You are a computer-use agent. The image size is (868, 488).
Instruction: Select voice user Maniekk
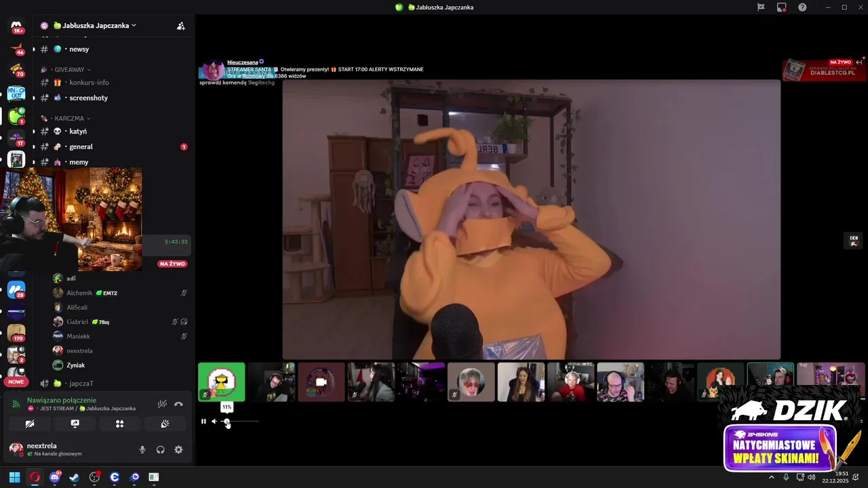click(119, 336)
